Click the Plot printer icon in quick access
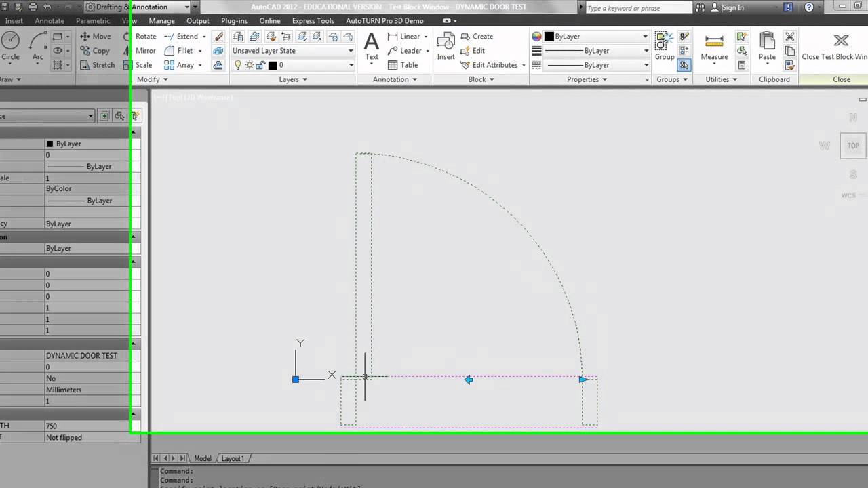 tap(32, 7)
